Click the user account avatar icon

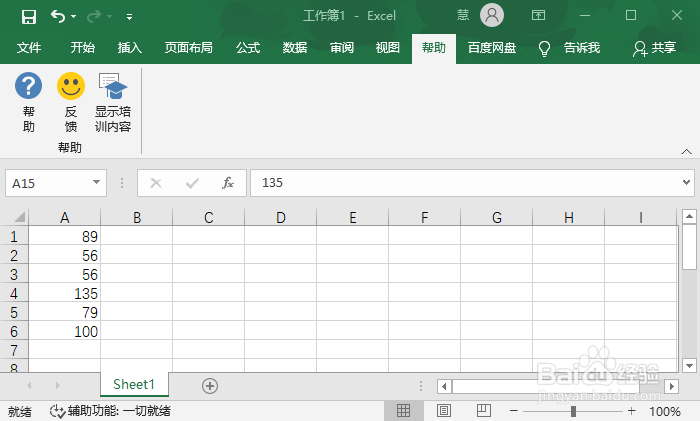492,15
